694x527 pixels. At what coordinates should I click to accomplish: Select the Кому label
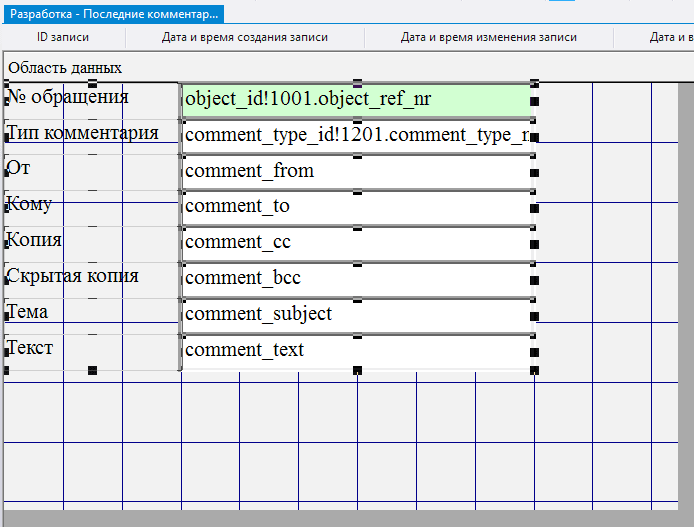pos(29,204)
